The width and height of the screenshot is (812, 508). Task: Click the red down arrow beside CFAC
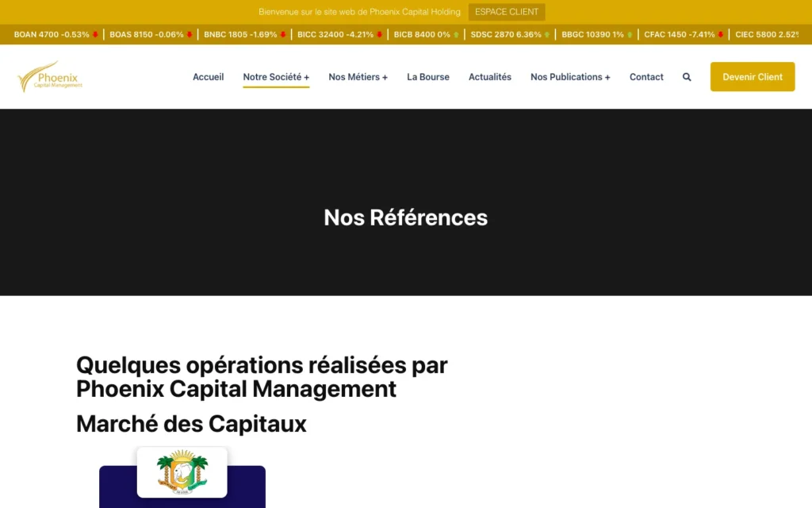[x=720, y=35]
